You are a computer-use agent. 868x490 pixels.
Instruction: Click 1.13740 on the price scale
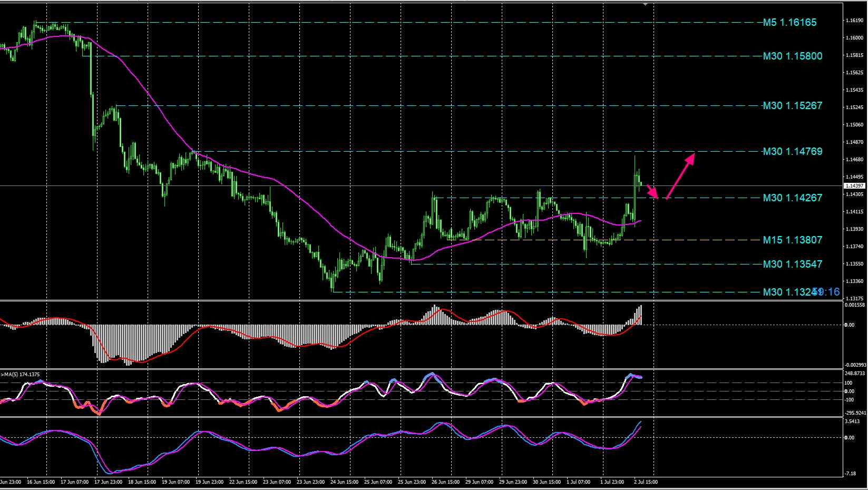[x=854, y=247]
